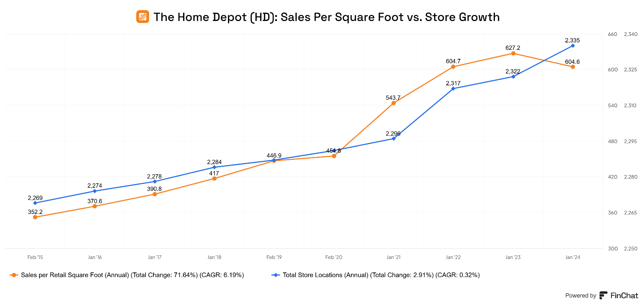Click the data label '352.2'

[35, 212]
